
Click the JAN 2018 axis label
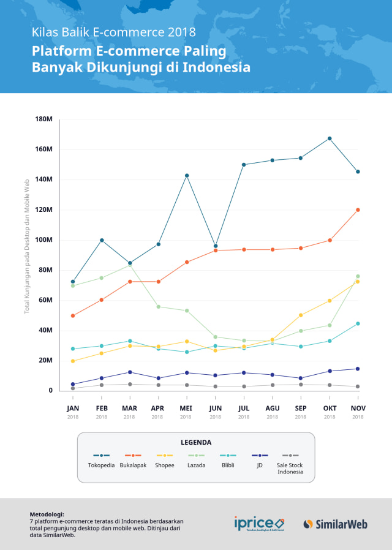tap(73, 412)
